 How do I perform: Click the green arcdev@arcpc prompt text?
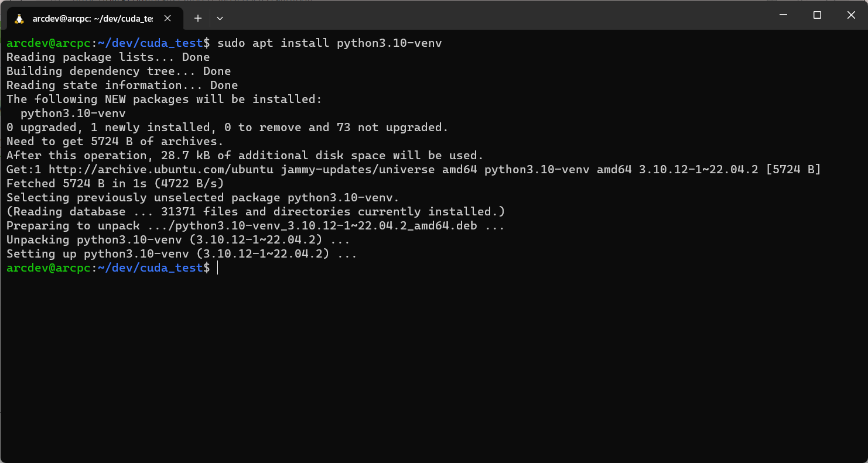tap(47, 267)
